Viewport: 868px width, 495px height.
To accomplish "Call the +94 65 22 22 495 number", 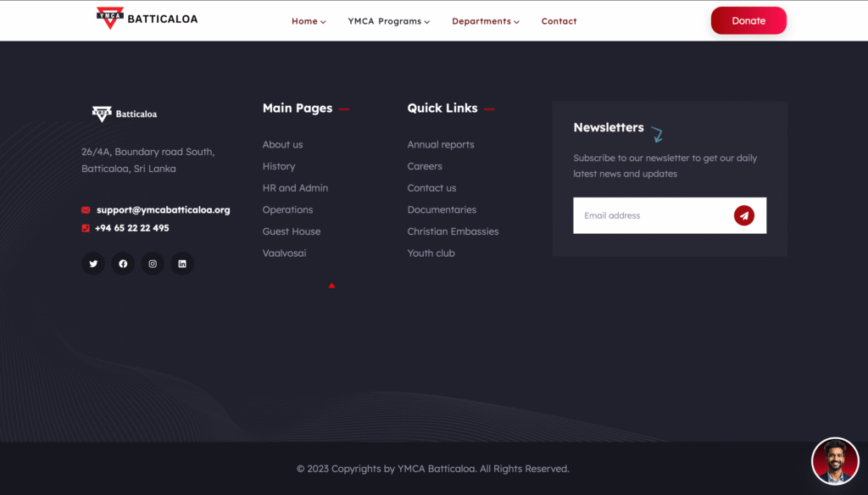I will click(x=131, y=228).
